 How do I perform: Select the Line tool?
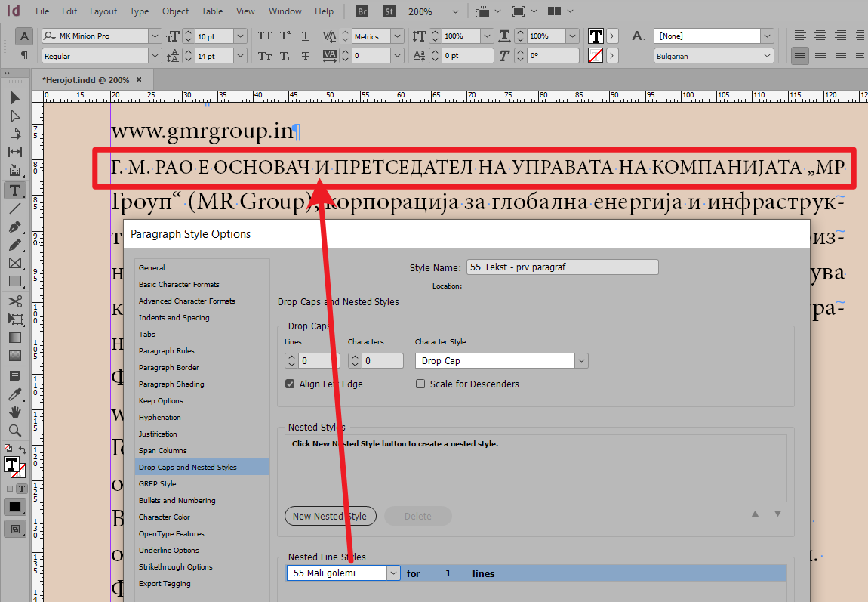(x=15, y=208)
